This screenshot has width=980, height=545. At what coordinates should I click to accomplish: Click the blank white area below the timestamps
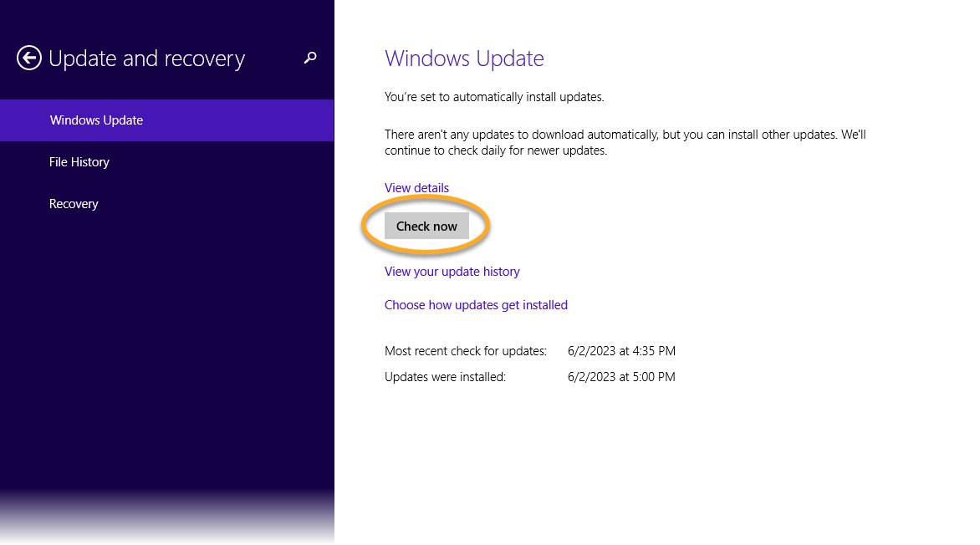tap(652, 468)
